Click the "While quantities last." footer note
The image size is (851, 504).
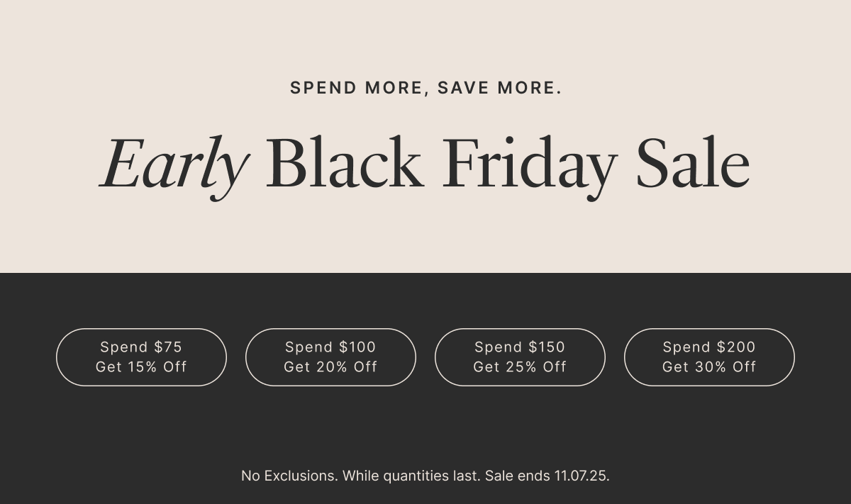pos(411,476)
